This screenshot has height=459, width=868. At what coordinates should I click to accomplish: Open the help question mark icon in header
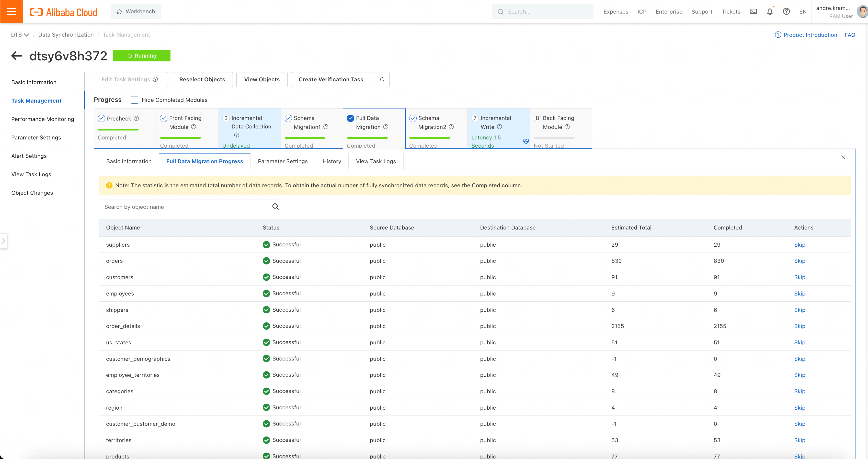pyautogui.click(x=786, y=12)
